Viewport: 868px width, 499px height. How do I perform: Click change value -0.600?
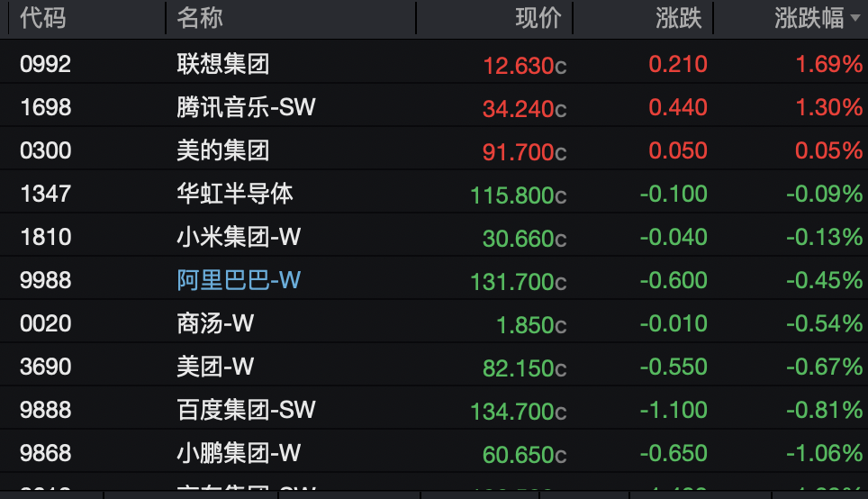tap(674, 280)
